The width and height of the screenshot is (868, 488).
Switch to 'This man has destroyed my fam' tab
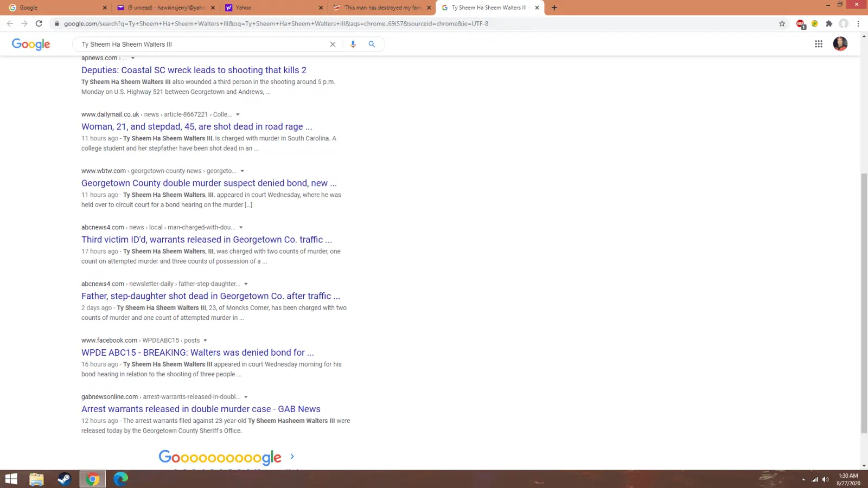coord(382,8)
